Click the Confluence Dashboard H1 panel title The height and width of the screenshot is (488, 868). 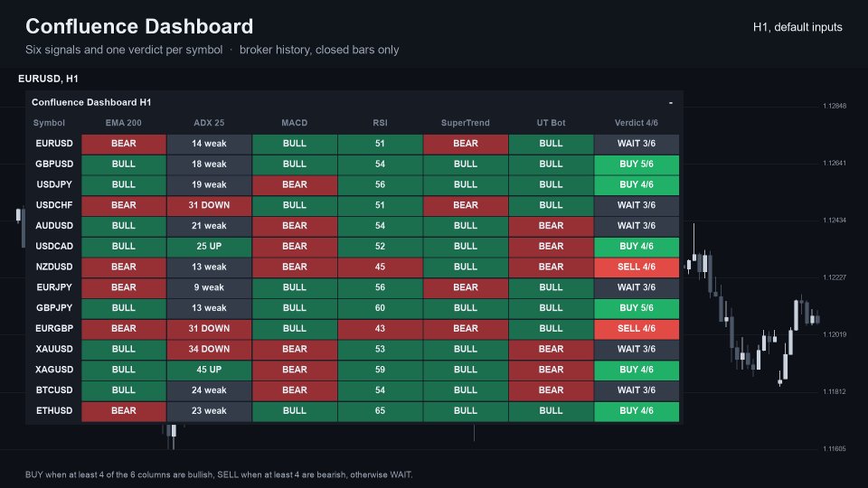[x=91, y=102]
